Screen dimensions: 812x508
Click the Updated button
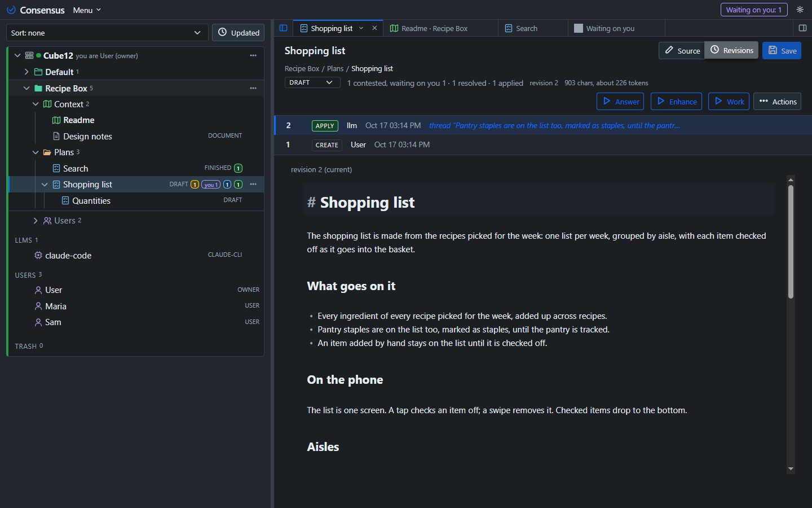point(239,33)
